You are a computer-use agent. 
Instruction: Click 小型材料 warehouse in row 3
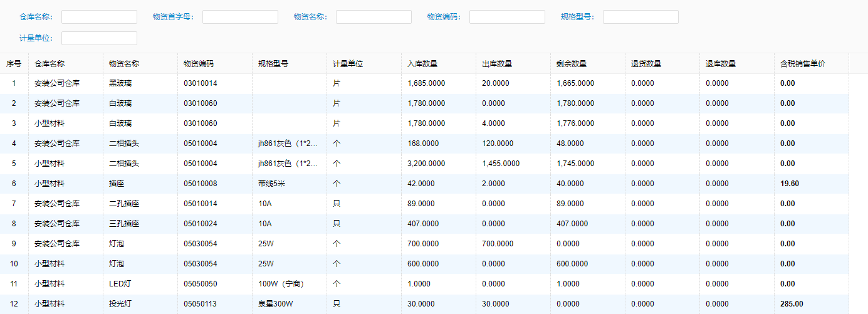pos(50,123)
